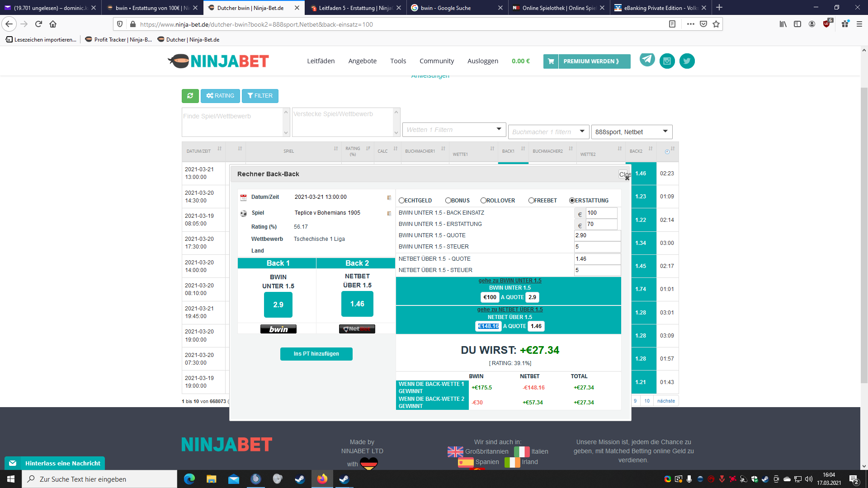Open Hinterlass eine Nachricht chat widget

55,463
